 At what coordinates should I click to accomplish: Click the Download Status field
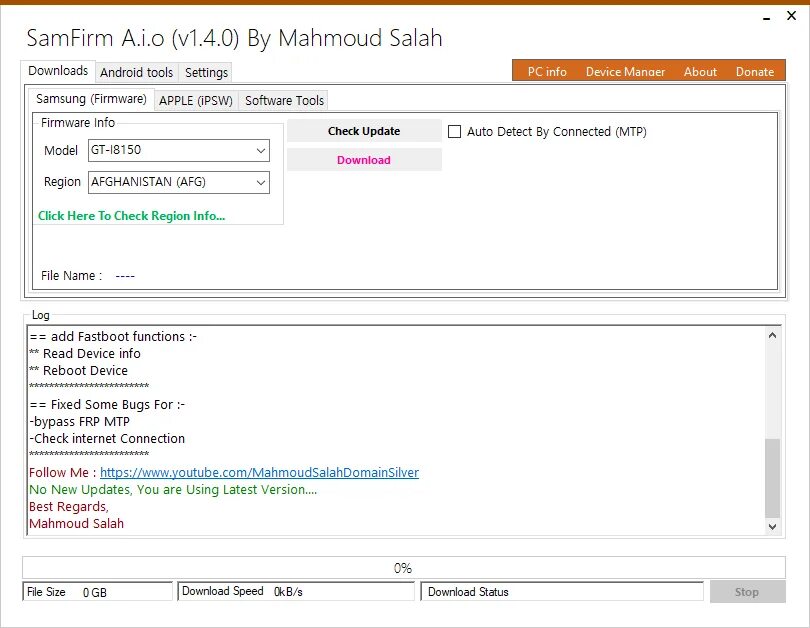coord(562,591)
